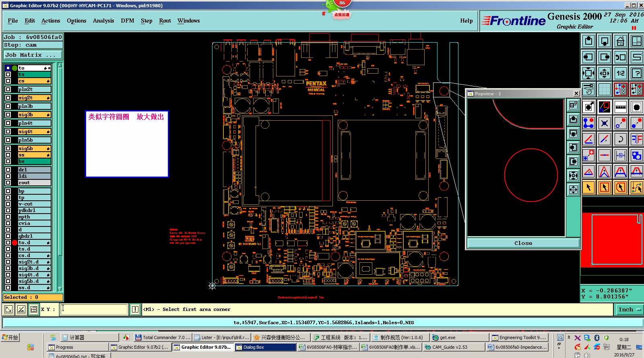Open the Edit menu
The width and height of the screenshot is (644, 358).
click(x=30, y=21)
